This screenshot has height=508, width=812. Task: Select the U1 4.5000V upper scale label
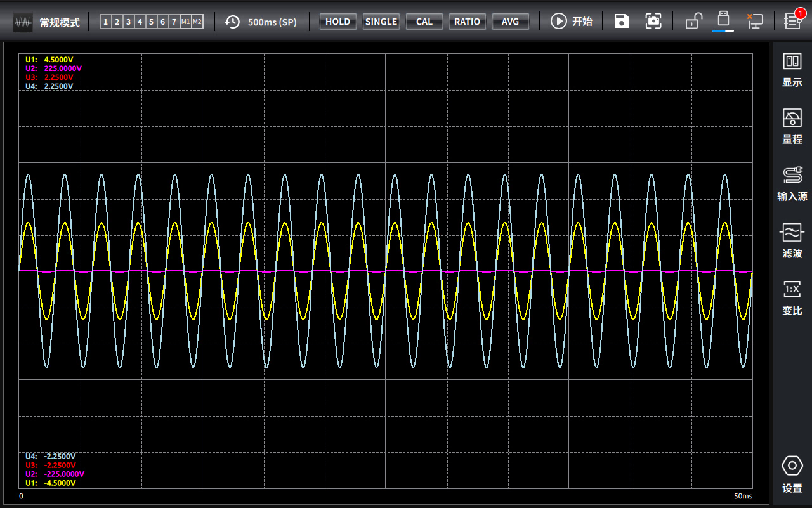(x=49, y=60)
